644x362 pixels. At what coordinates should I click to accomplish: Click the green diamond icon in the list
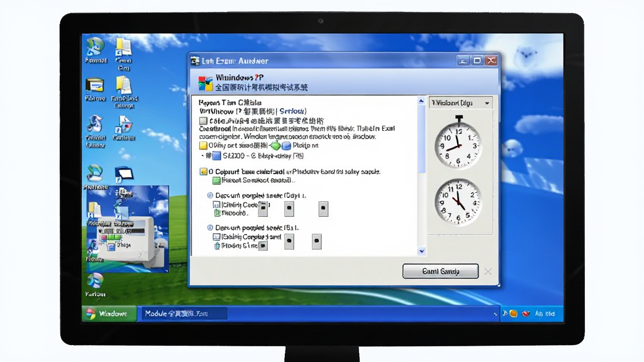coord(275,146)
